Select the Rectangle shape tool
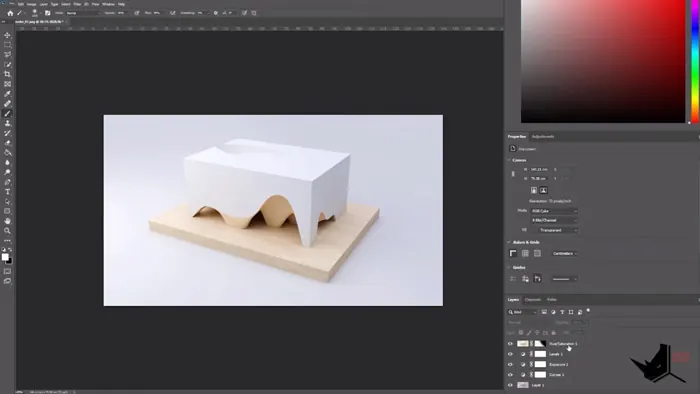Image resolution: width=700 pixels, height=394 pixels. [7, 212]
